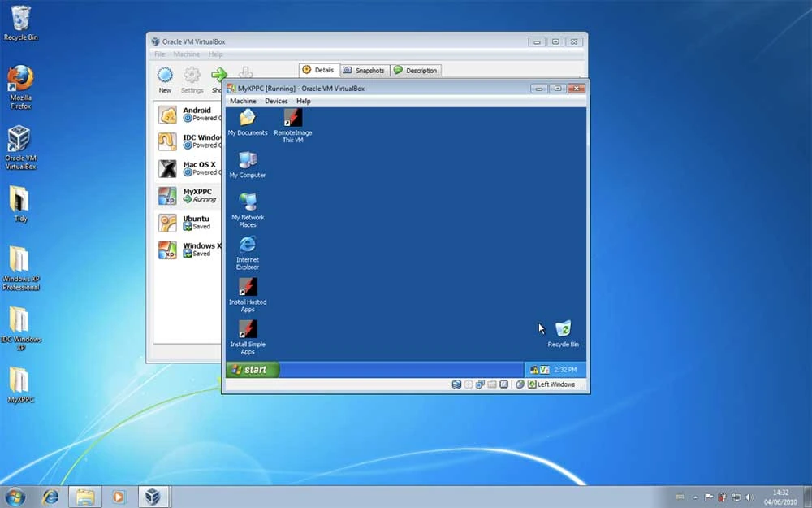812x508 pixels.
Task: Click the virtualization V status icon
Action: coord(503,384)
